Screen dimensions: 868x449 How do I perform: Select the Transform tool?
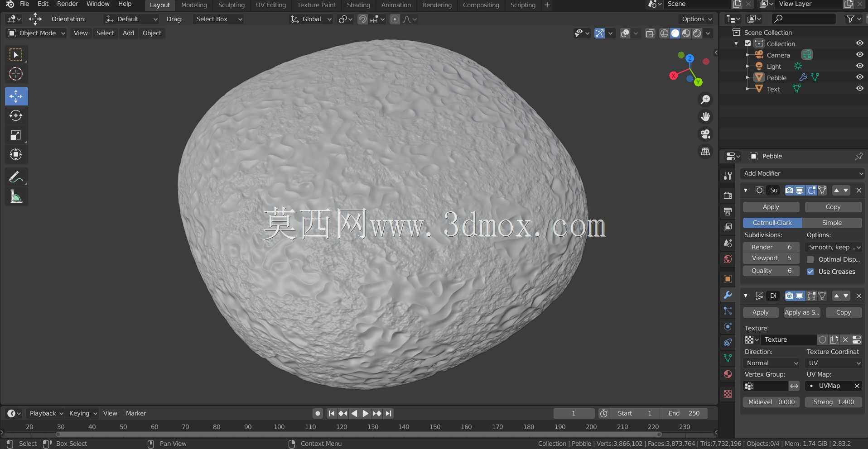pos(16,154)
